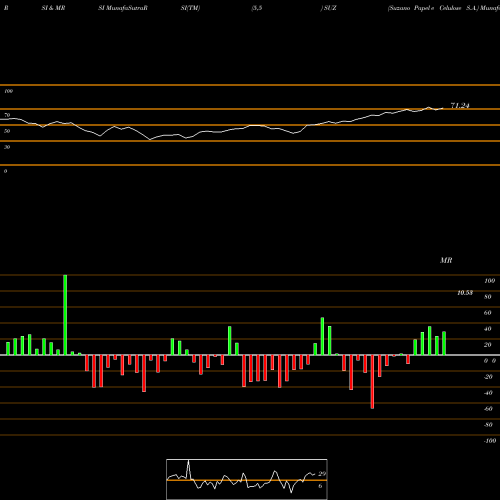
Task: Click the end point of the white RSI line
Action: point(443,108)
